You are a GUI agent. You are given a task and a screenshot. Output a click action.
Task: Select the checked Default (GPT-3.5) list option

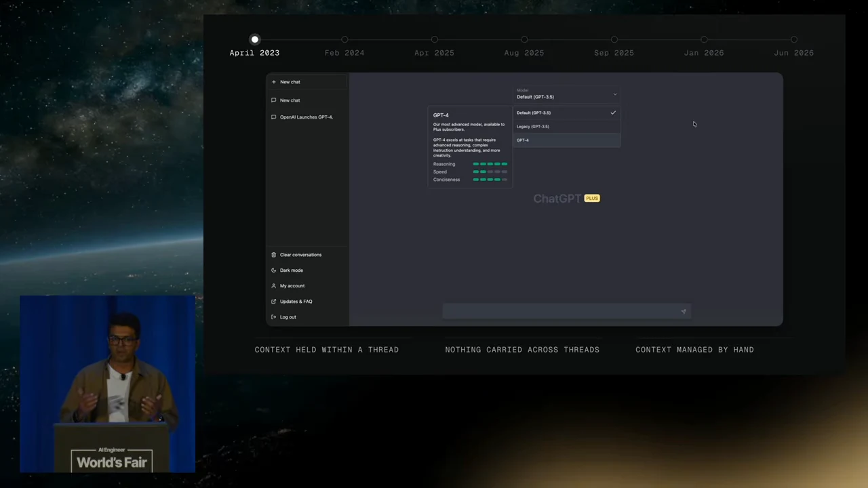[x=567, y=113]
